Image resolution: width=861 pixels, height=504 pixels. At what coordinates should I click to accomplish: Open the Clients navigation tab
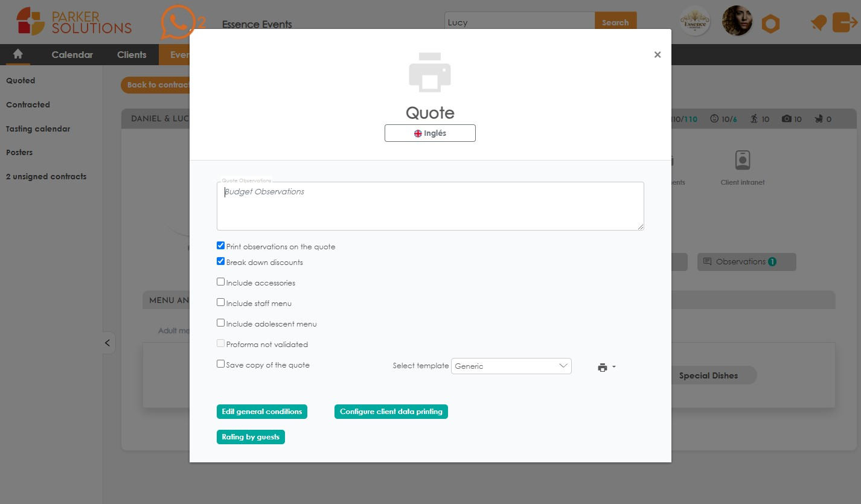131,54
